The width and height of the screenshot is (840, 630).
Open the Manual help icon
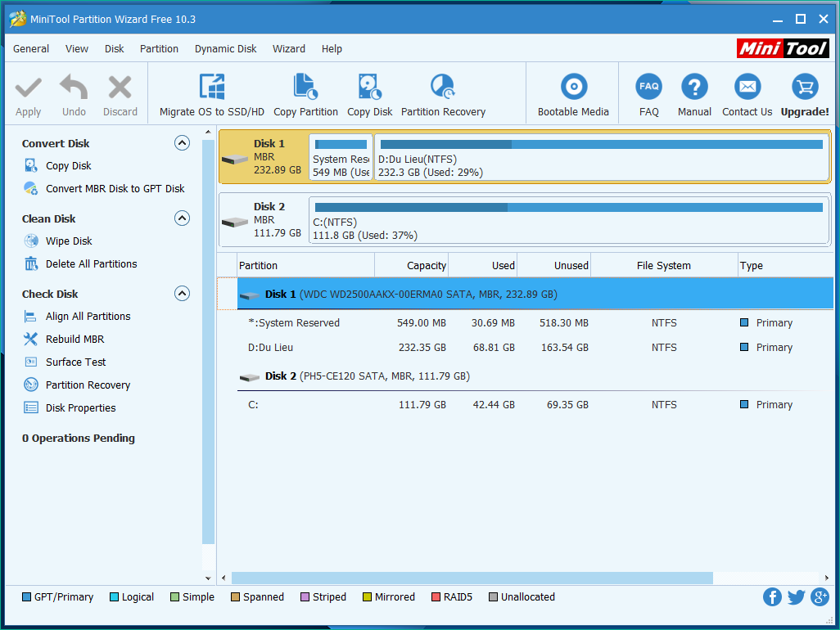click(x=694, y=87)
